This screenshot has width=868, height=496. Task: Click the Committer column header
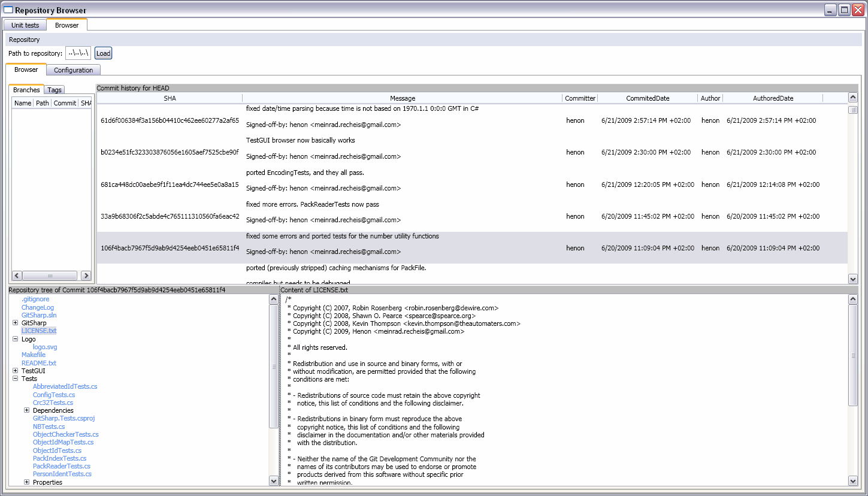tap(580, 98)
